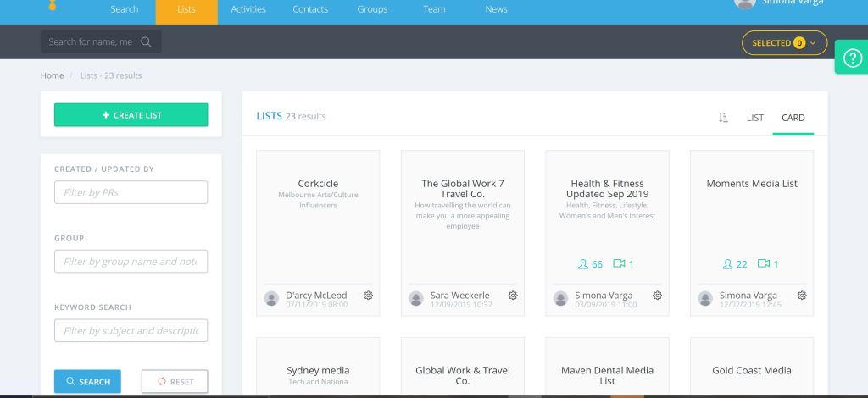Viewport: 868px width, 398px height.
Task: Click the magnifier icon in top search bar
Action: (146, 42)
